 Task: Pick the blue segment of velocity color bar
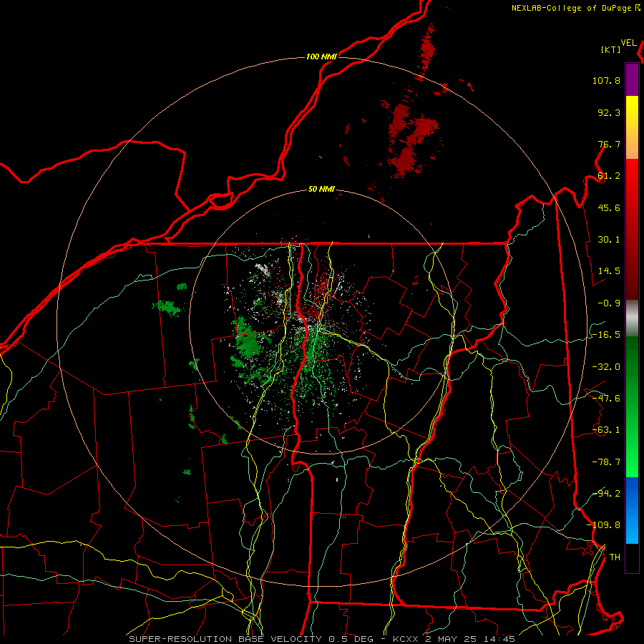632,510
